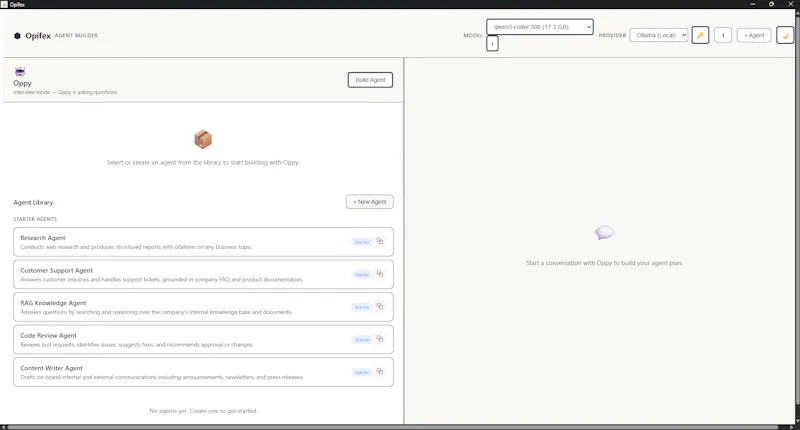Click the Starter badge on Code Review Agent

point(362,340)
